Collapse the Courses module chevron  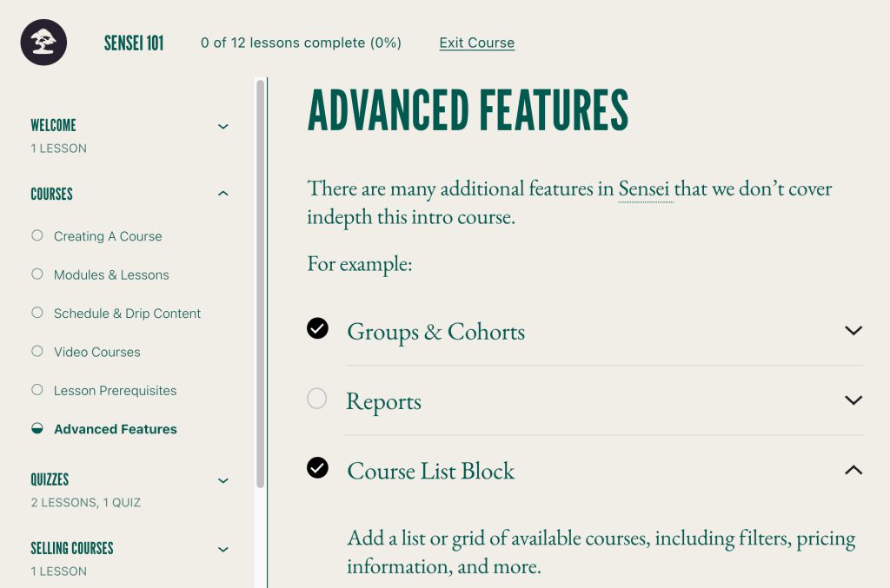pos(223,194)
